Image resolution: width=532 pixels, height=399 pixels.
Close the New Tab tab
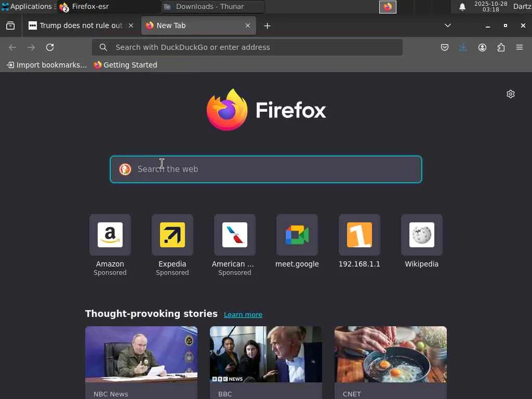coord(248,26)
